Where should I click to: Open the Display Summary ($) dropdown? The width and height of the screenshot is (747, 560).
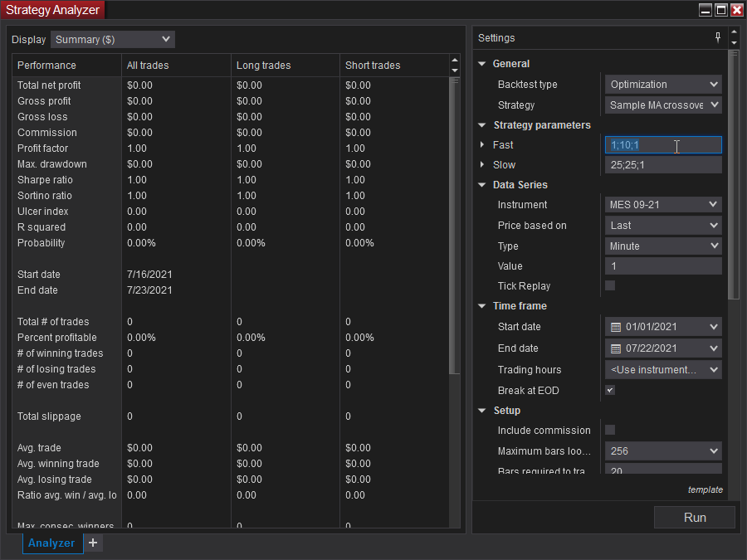113,39
